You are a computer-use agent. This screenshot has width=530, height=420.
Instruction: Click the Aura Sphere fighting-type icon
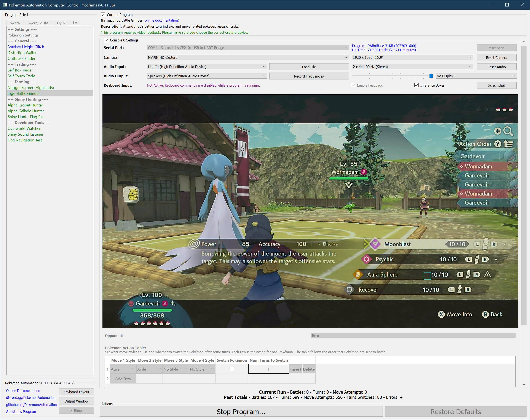click(358, 274)
